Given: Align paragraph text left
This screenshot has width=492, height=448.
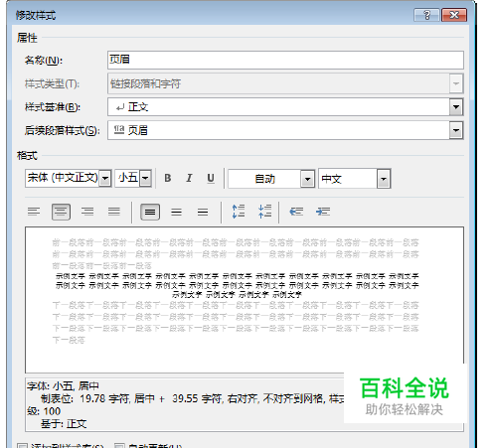Looking at the screenshot, I should [34, 212].
